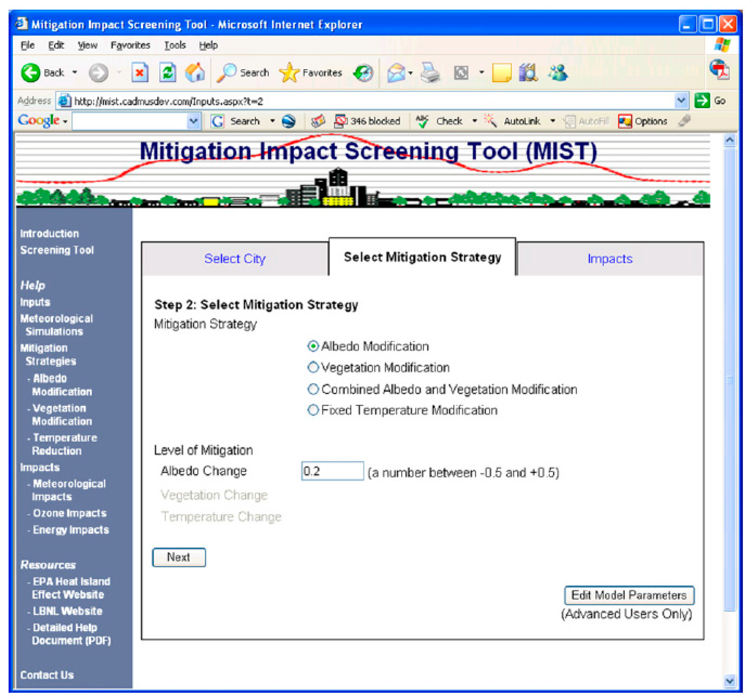
Task: Click the Next button
Action: tap(179, 557)
